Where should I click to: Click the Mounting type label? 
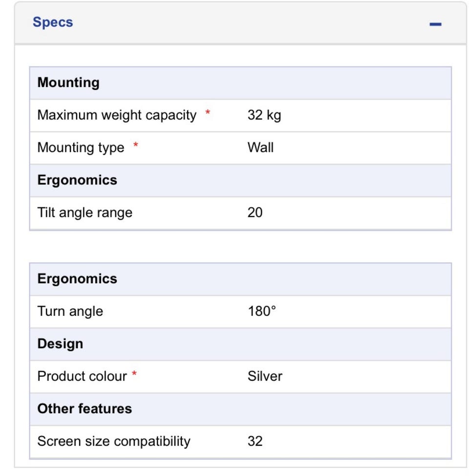[81, 147]
